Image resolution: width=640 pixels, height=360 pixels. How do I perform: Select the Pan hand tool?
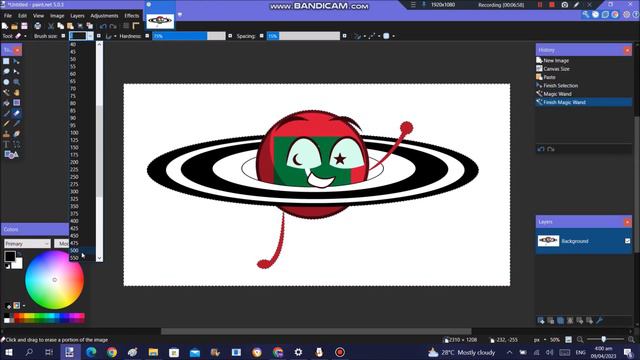coord(16,92)
